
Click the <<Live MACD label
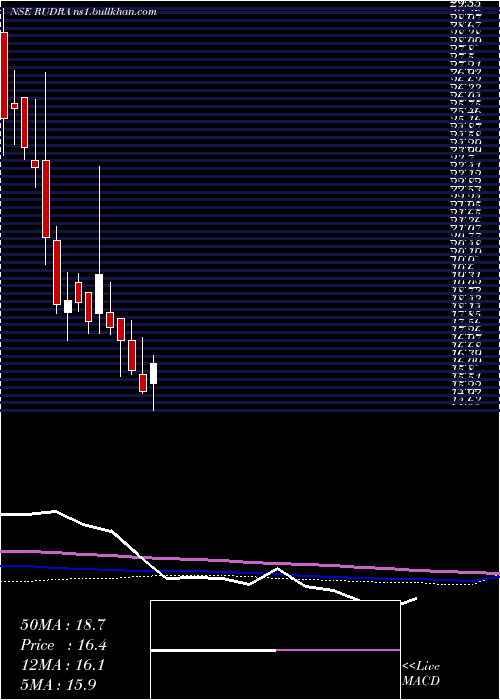[421, 673]
